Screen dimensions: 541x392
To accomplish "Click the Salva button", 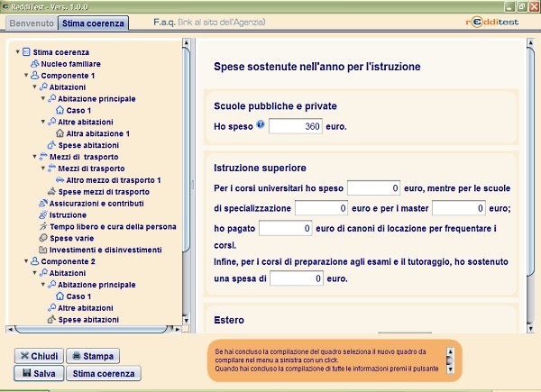I will point(39,373).
